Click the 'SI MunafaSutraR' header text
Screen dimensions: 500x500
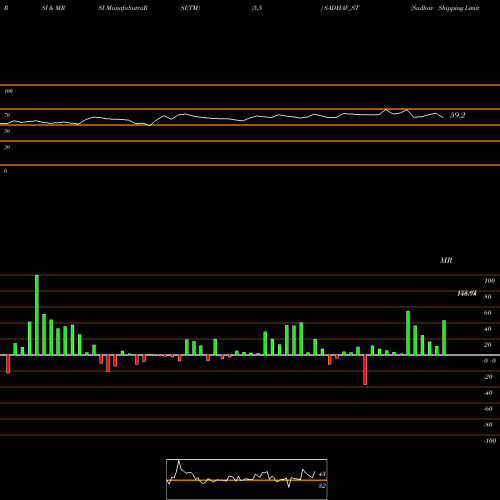pos(123,8)
